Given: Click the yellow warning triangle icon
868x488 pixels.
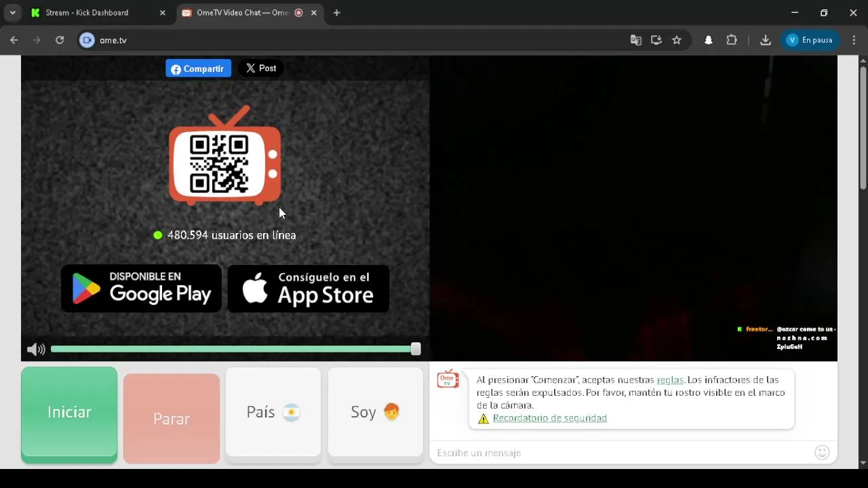Looking at the screenshot, I should point(484,419).
